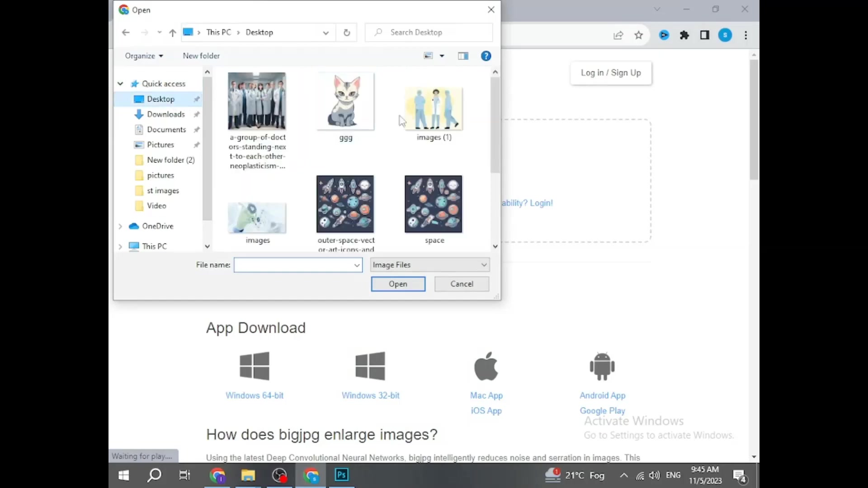The height and width of the screenshot is (488, 868).
Task: Select the doctors group image thumbnail
Action: 257,101
